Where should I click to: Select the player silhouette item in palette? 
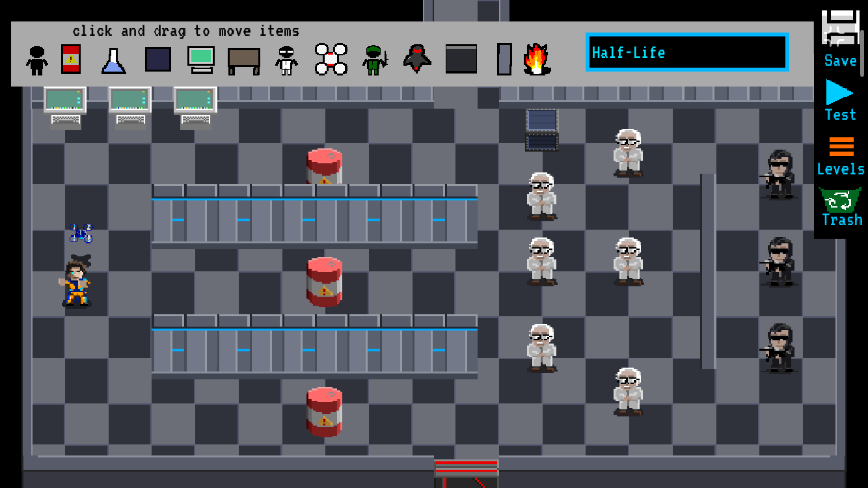(x=36, y=60)
